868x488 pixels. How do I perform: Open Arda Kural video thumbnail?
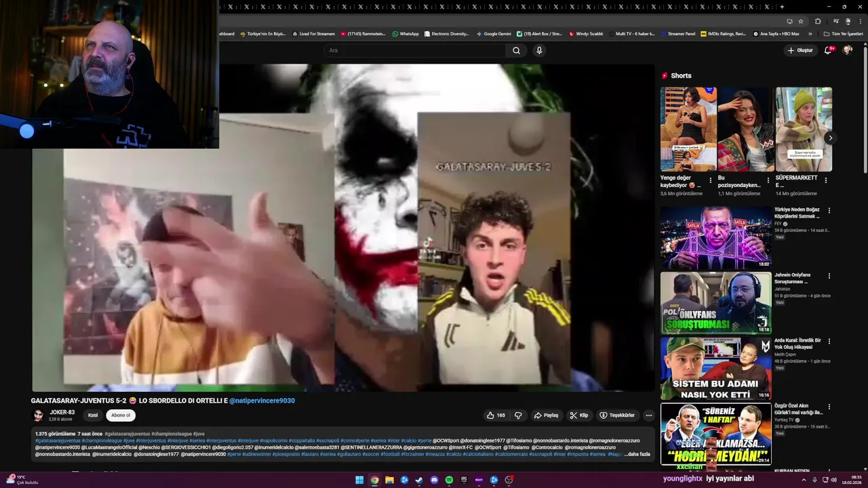point(715,368)
